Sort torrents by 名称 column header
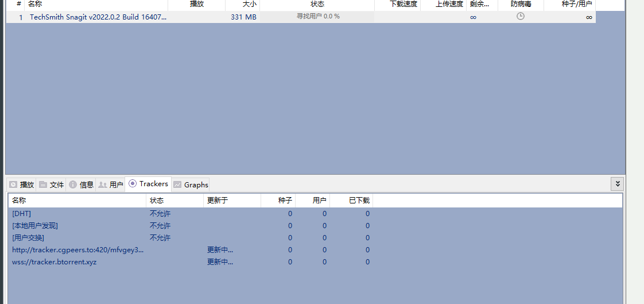Screen dimensions: 644x304 [x=96, y=5]
